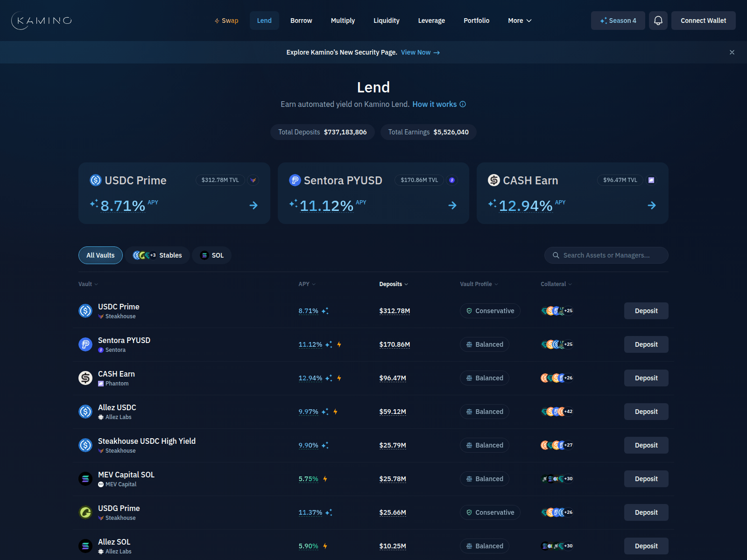Viewport: 747px width, 560px height.
Task: Click lightning boost icon on Sentora PYUSD APY
Action: pos(339,344)
